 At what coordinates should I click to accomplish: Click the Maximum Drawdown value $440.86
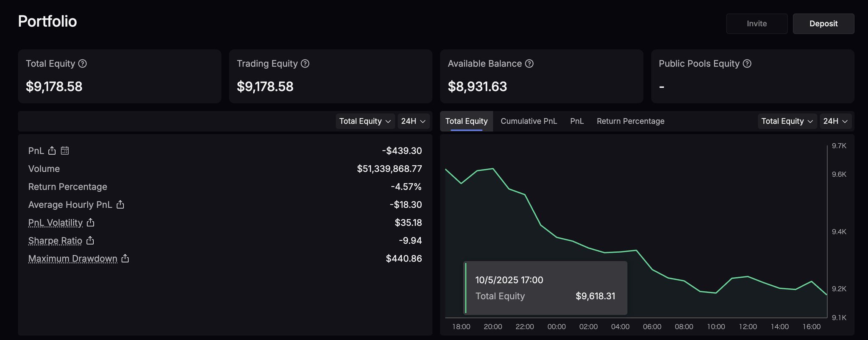404,258
